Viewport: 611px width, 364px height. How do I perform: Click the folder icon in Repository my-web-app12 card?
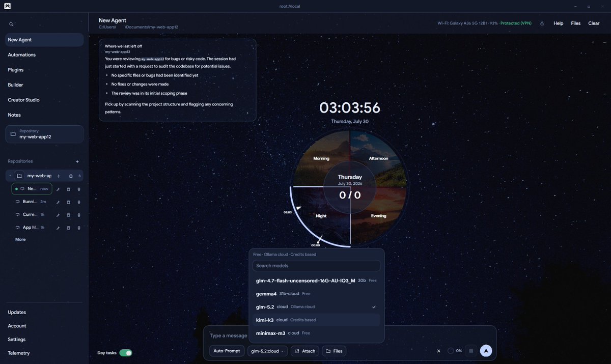(13, 134)
